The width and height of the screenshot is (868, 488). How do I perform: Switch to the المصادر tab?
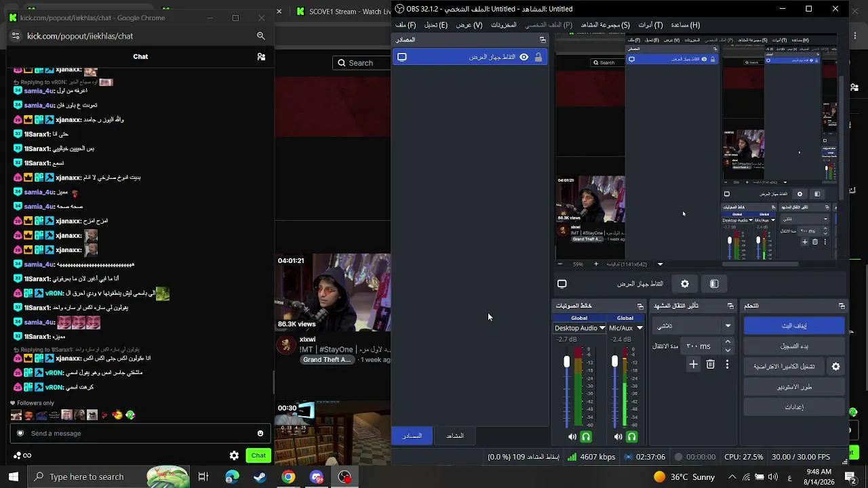[x=412, y=436]
